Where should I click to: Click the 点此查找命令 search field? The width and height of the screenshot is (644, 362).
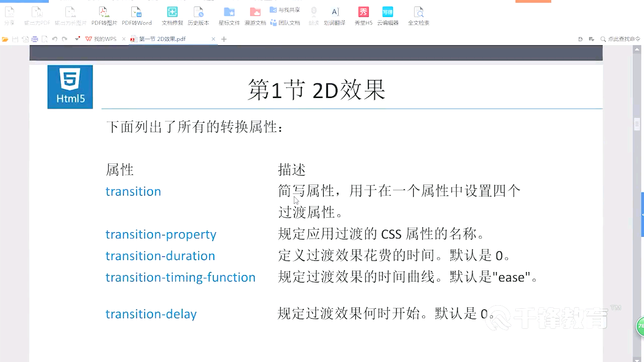tap(622, 38)
